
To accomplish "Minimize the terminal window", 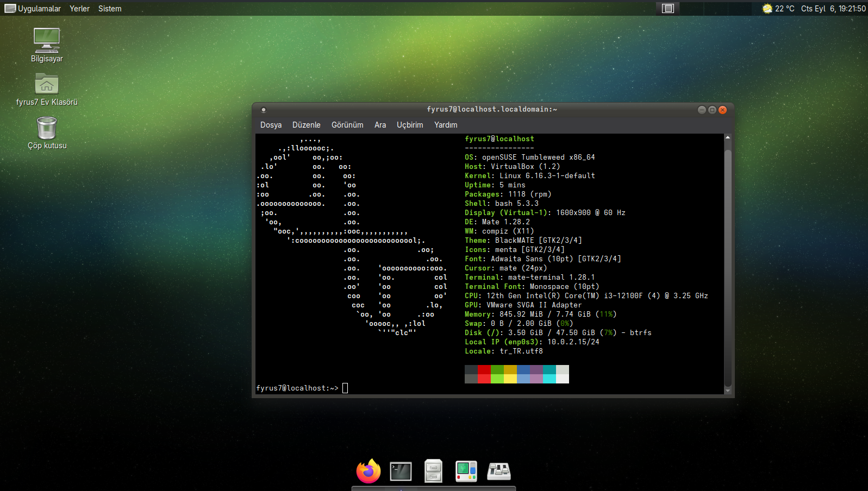I will click(x=702, y=110).
